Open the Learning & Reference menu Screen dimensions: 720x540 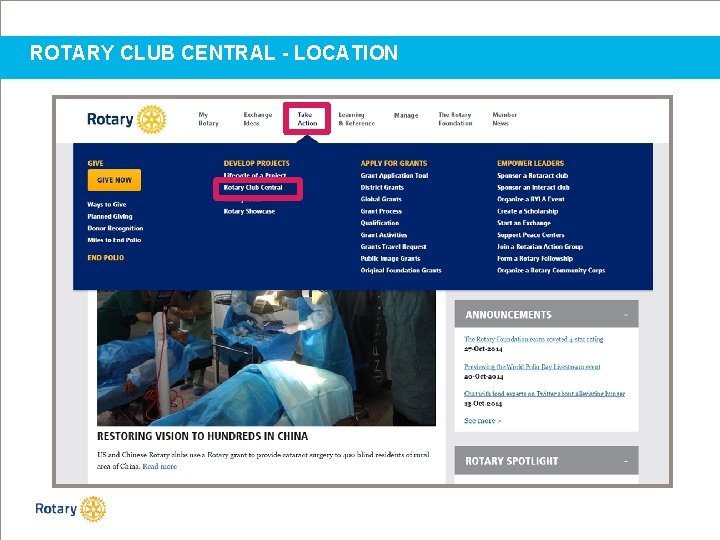[356, 119]
